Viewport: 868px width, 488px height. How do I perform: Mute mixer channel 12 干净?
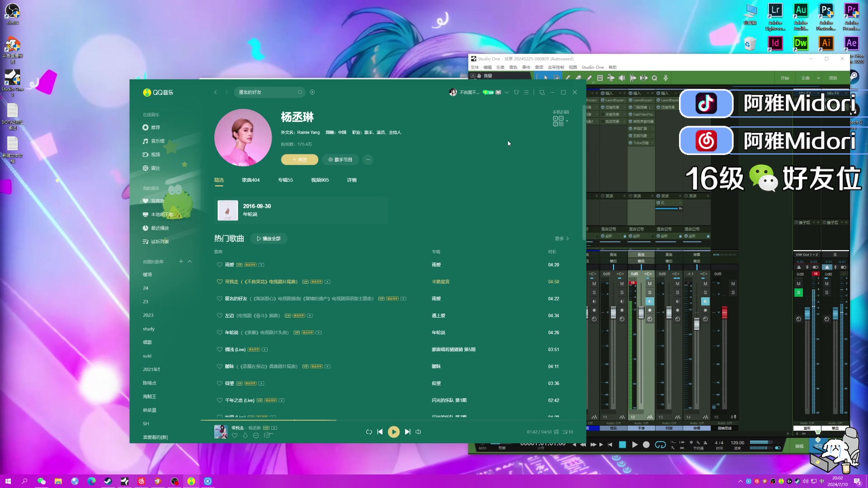coord(650,284)
